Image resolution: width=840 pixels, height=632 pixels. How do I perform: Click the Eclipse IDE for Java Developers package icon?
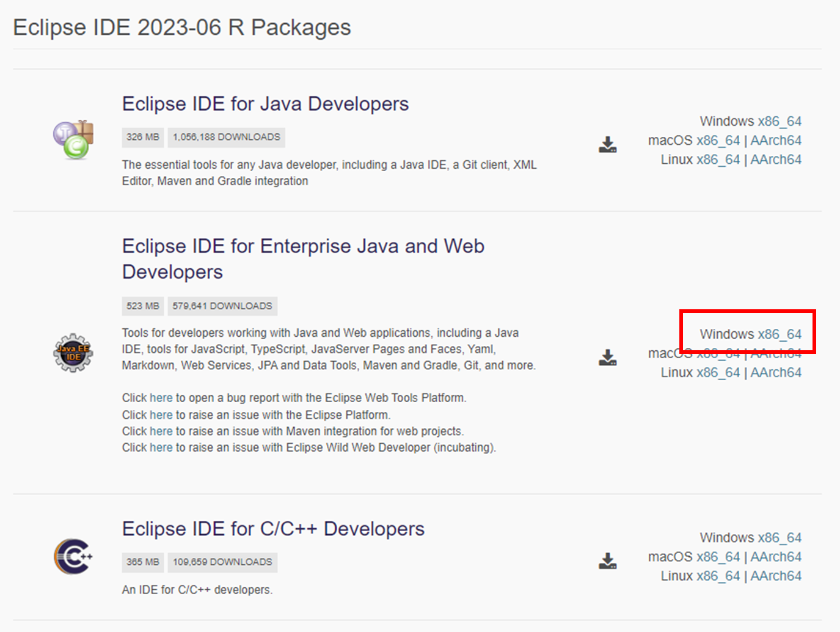[73, 139]
